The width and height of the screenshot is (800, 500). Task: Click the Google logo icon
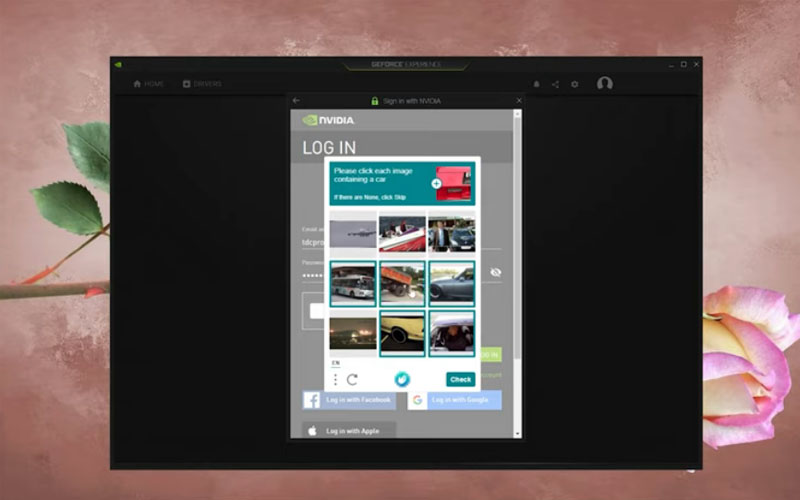pos(417,400)
